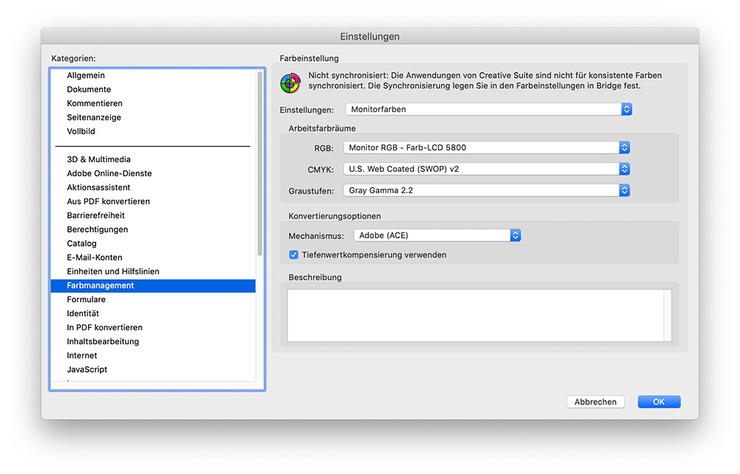Select the Catalog category
This screenshot has height=474, width=740.
153,244
